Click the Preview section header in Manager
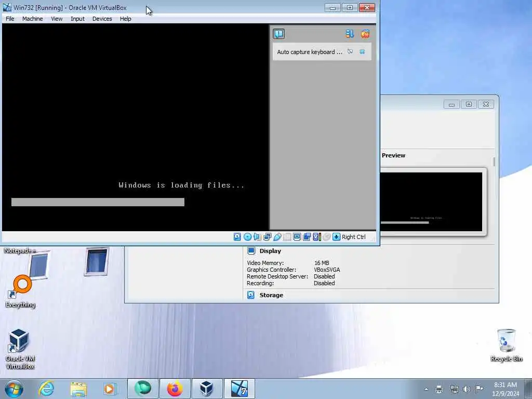 (x=394, y=155)
